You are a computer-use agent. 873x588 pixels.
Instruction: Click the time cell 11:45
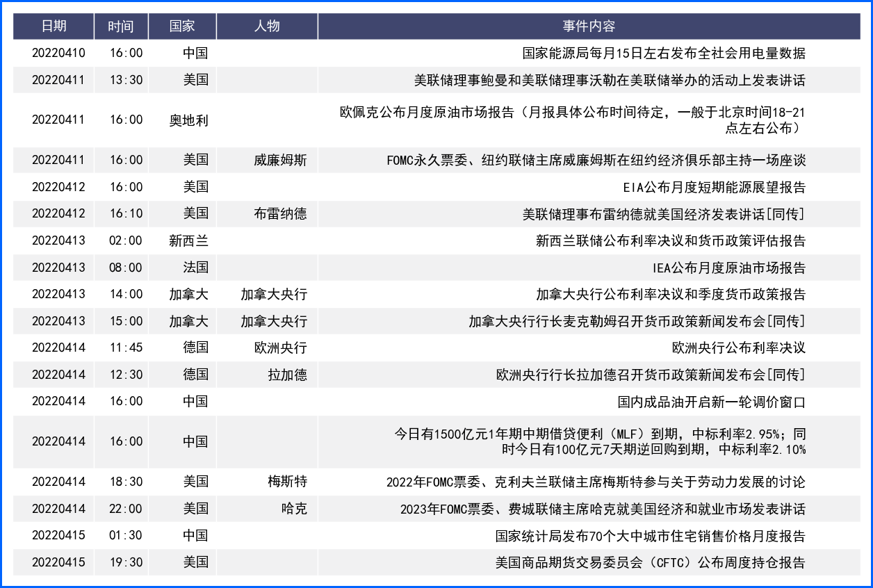126,348
